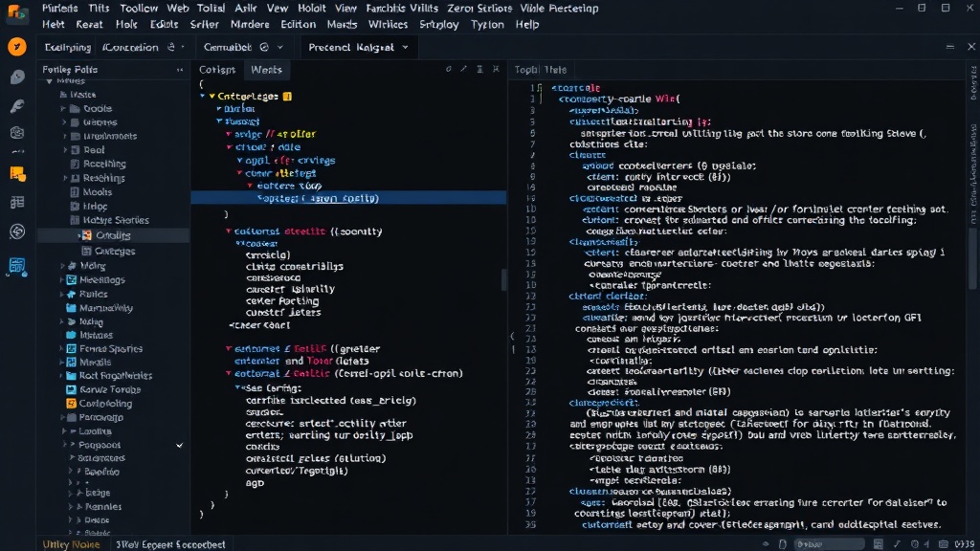Click the circular sync icon in the left sidebar
The width and height of the screenshot is (980, 551).
point(17,231)
